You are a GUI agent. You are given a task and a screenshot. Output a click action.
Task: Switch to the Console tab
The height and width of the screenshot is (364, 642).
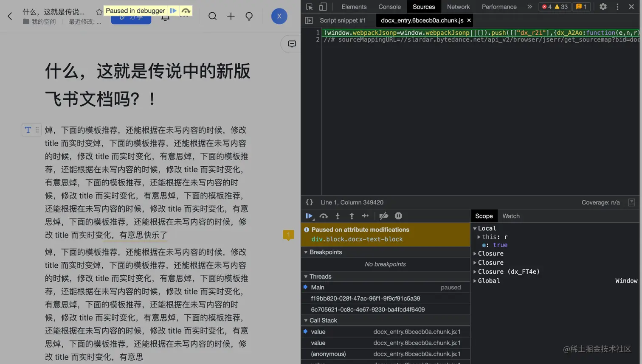[389, 7]
